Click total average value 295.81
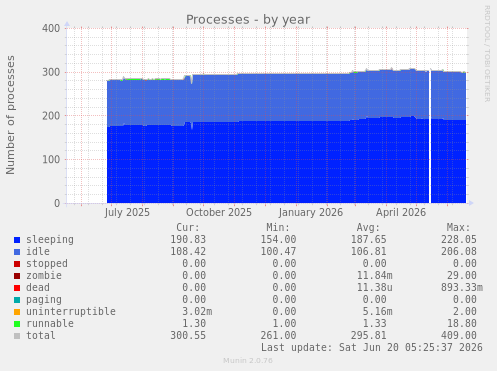 click(369, 335)
